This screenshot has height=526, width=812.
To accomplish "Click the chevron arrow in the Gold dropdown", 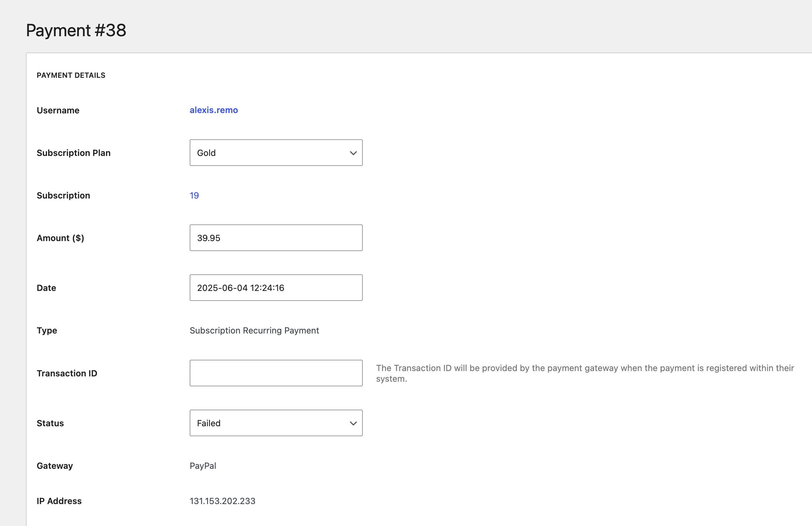I will pos(353,153).
